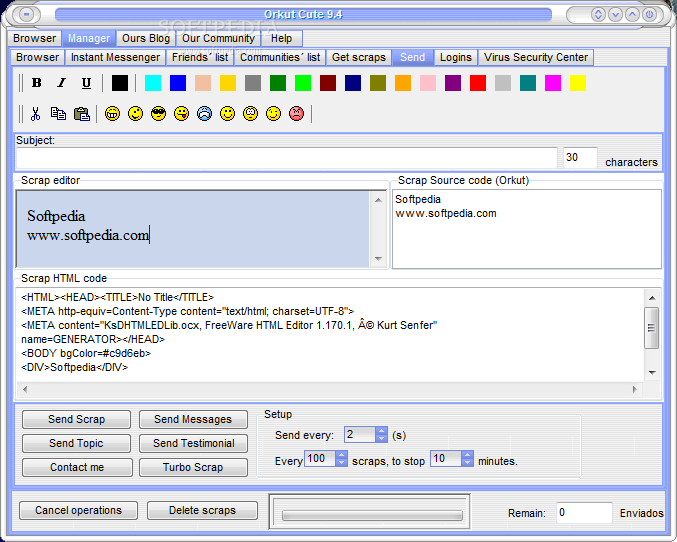Select the orange color swatch
This screenshot has width=677, height=542.
click(x=403, y=83)
